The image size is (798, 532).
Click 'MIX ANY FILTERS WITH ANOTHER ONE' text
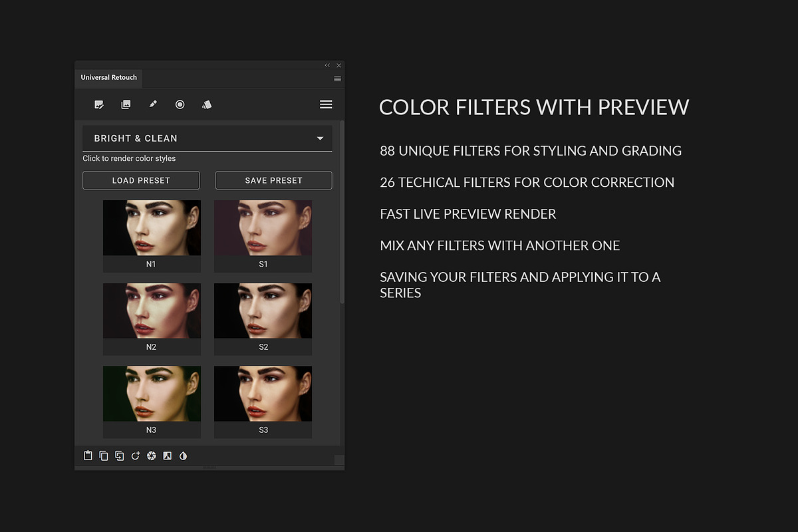(x=500, y=245)
